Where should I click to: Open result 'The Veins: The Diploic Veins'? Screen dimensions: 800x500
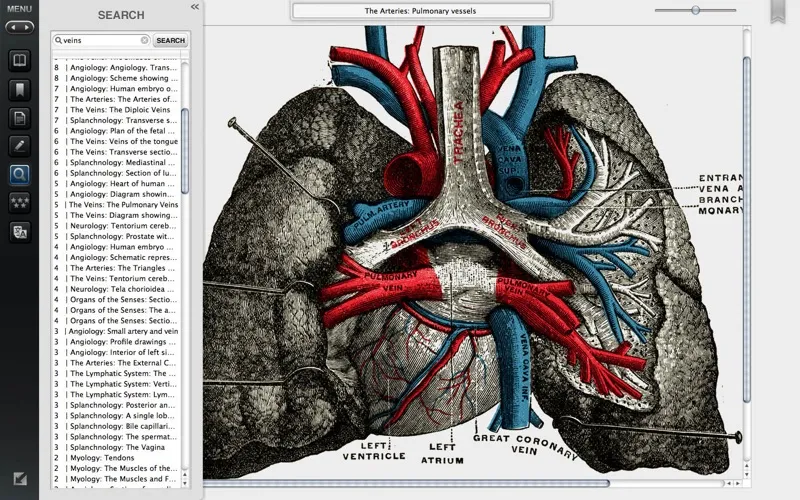click(x=116, y=110)
